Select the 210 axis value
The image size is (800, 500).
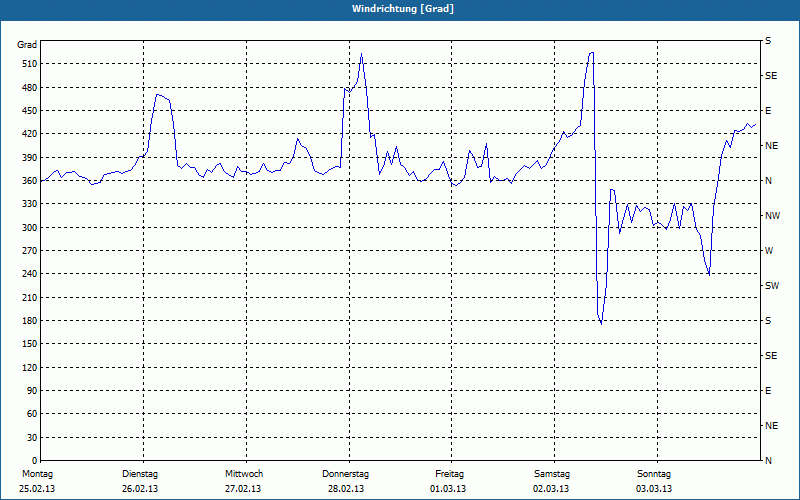coord(30,297)
